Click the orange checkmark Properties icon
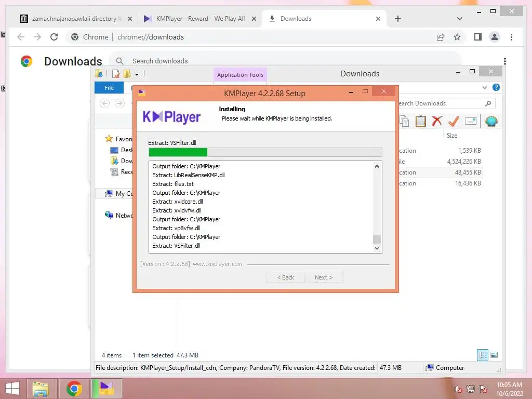The height and width of the screenshot is (399, 532). click(454, 121)
